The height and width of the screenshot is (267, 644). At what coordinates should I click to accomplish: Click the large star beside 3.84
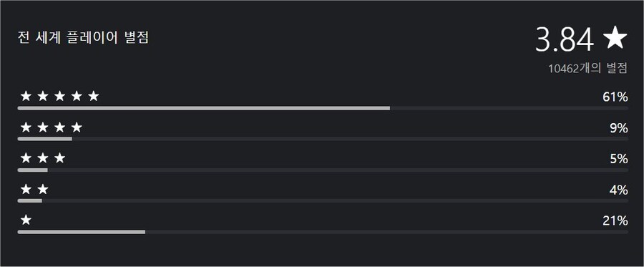click(615, 39)
